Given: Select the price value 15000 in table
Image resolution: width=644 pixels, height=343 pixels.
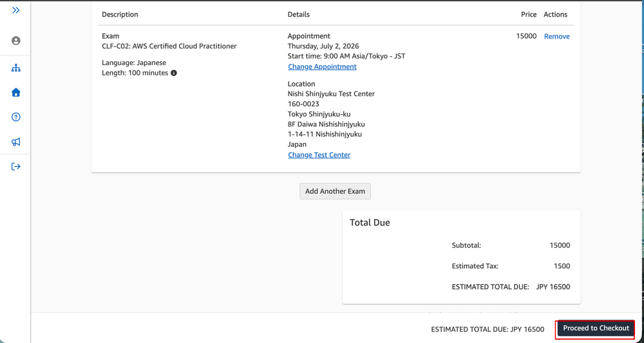Looking at the screenshot, I should pyautogui.click(x=526, y=36).
